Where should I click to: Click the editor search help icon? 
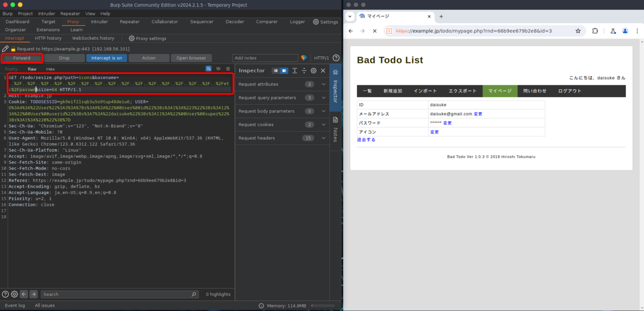click(x=5, y=294)
